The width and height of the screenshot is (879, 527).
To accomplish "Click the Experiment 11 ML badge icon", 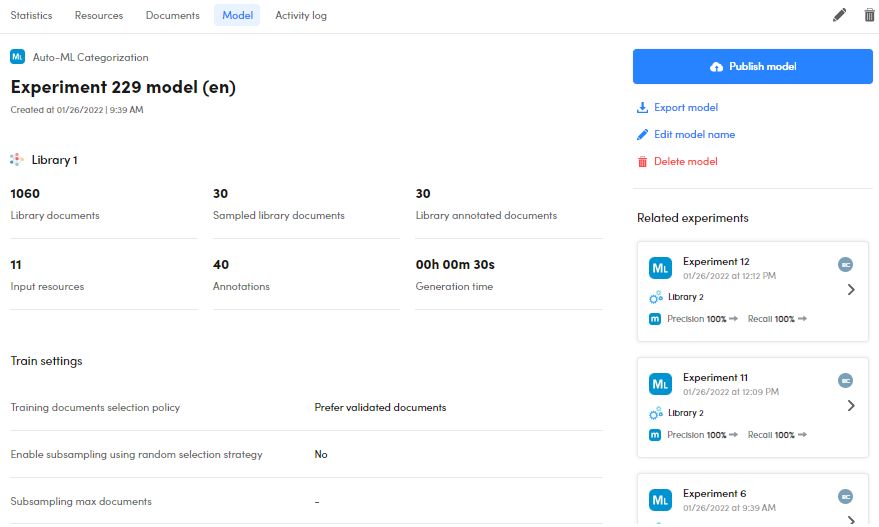I will pos(660,384).
